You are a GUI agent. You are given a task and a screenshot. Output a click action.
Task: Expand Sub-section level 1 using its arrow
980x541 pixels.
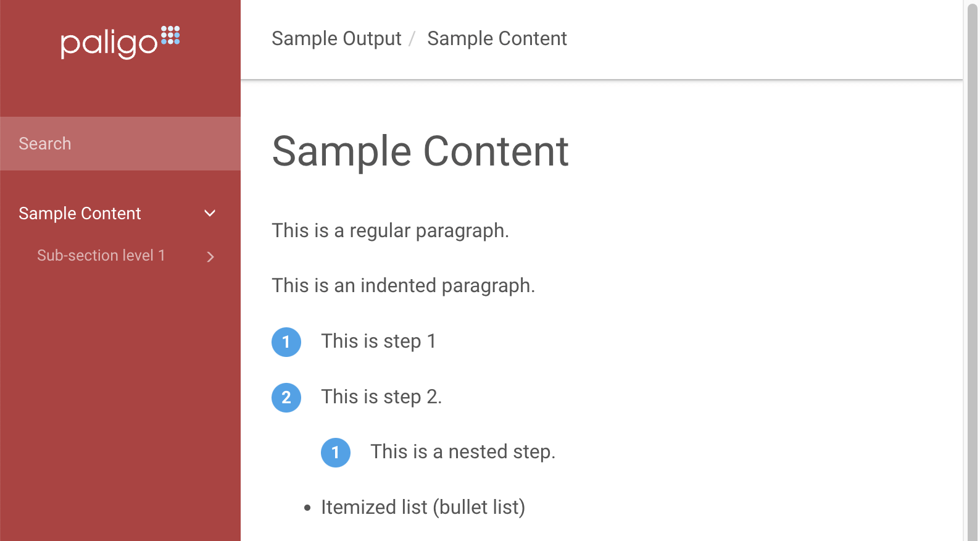coord(210,256)
